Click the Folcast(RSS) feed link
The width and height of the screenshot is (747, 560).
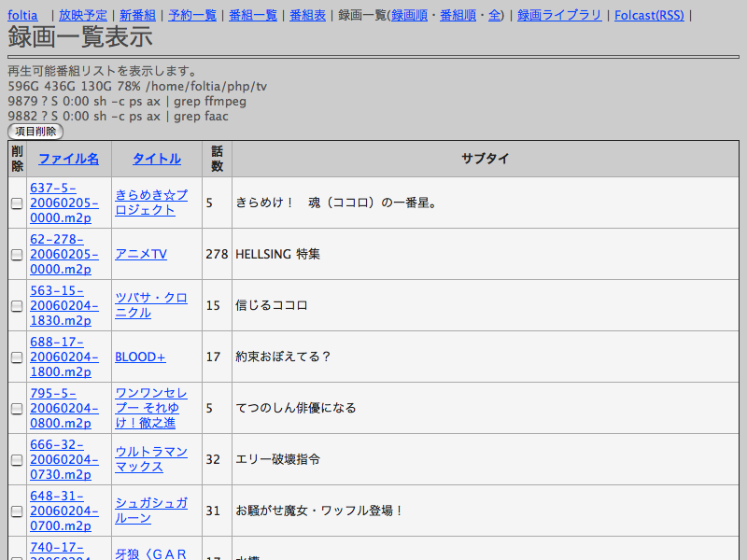pyautogui.click(x=648, y=15)
